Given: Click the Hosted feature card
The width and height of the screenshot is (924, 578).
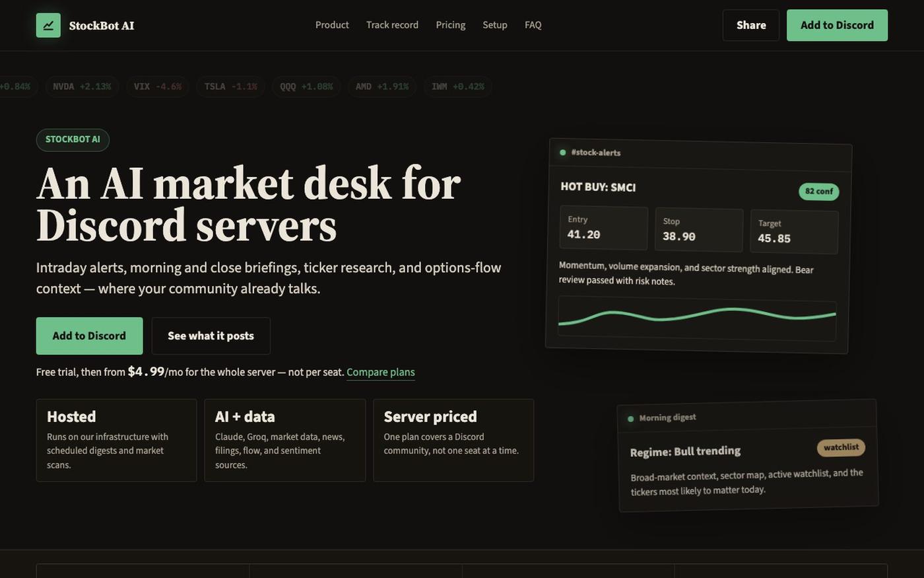Looking at the screenshot, I should pos(116,440).
